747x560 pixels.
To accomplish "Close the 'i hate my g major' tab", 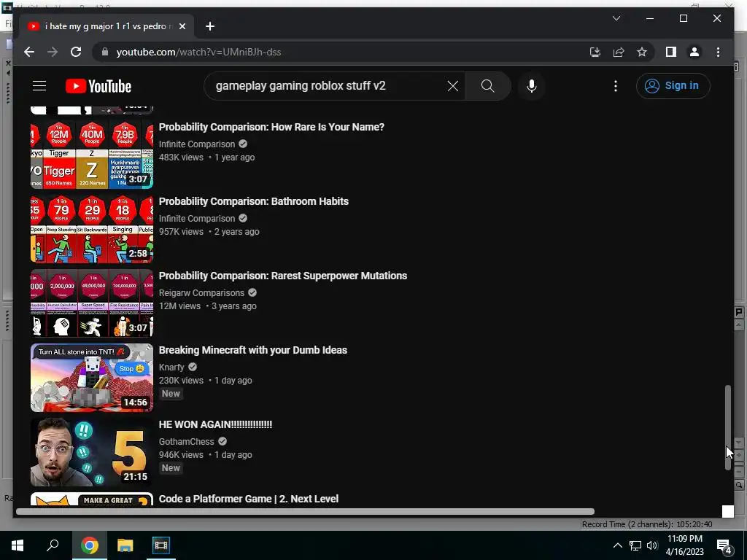I will (182, 26).
